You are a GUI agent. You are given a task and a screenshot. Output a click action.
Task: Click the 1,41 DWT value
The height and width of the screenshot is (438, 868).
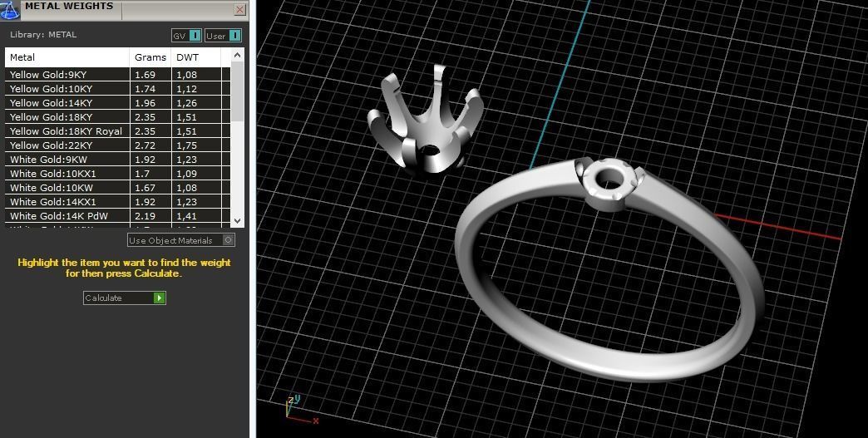[187, 216]
